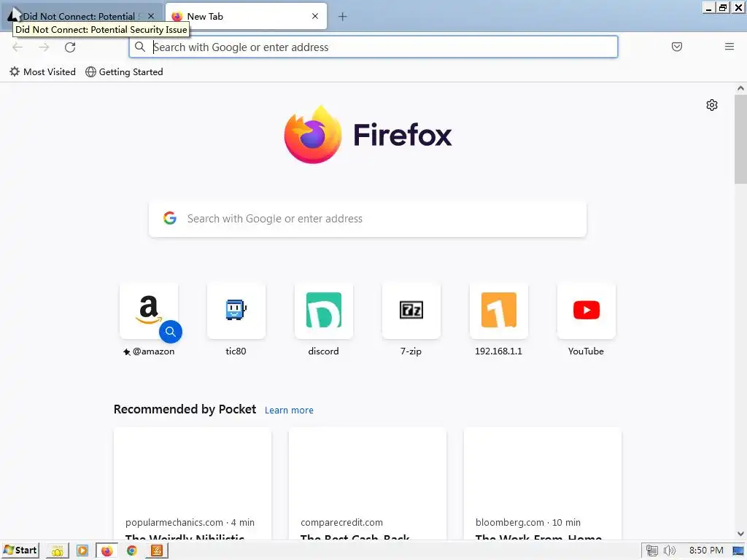Follow the Pocket Learn more link
The width and height of the screenshot is (747, 560).
pyautogui.click(x=289, y=410)
